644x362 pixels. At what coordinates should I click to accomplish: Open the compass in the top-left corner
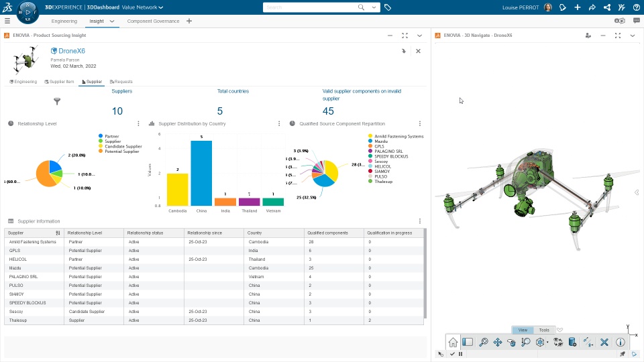(28, 12)
